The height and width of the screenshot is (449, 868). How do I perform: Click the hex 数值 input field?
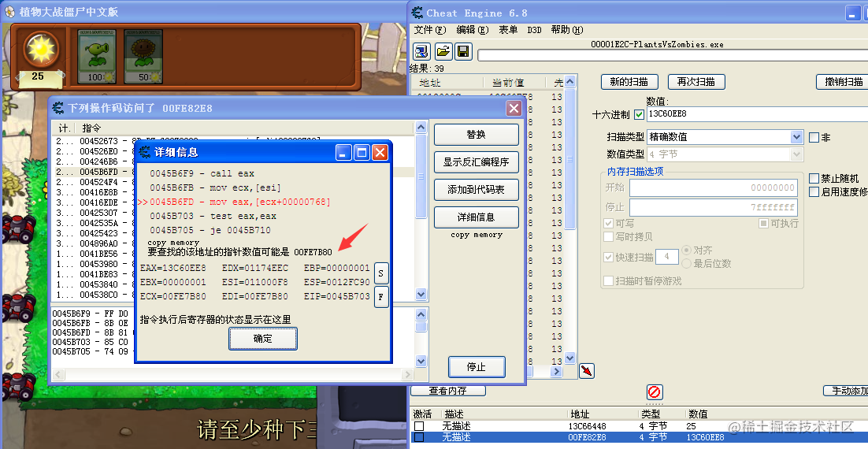click(x=757, y=114)
